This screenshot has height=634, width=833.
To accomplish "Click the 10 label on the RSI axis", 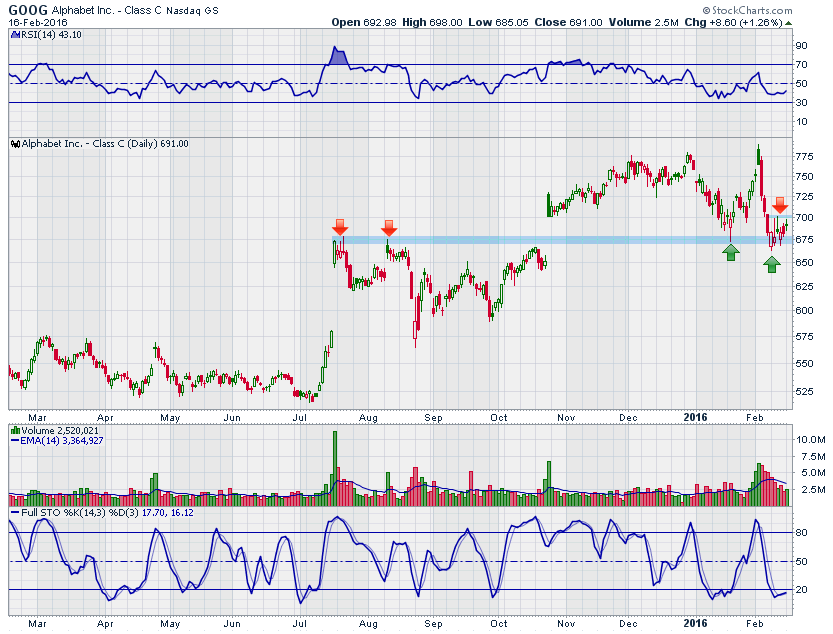I will [801, 122].
